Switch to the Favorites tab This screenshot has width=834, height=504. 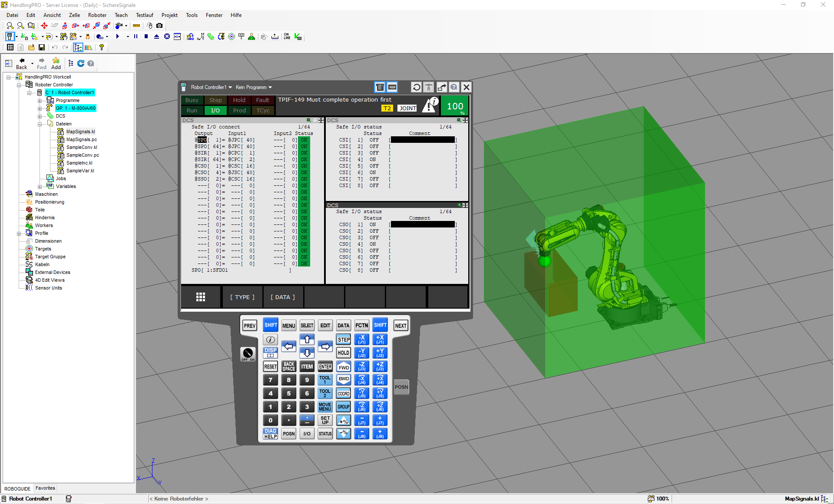(x=45, y=488)
